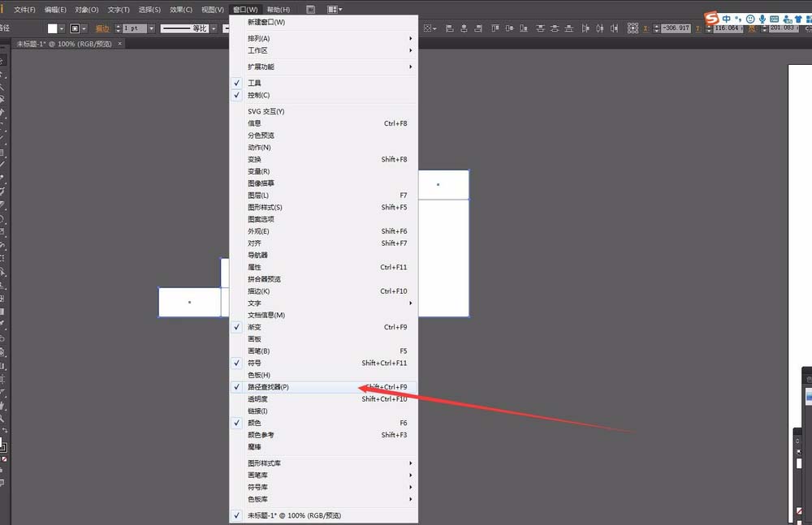Click Sogou skin shirt icon

tap(798, 19)
